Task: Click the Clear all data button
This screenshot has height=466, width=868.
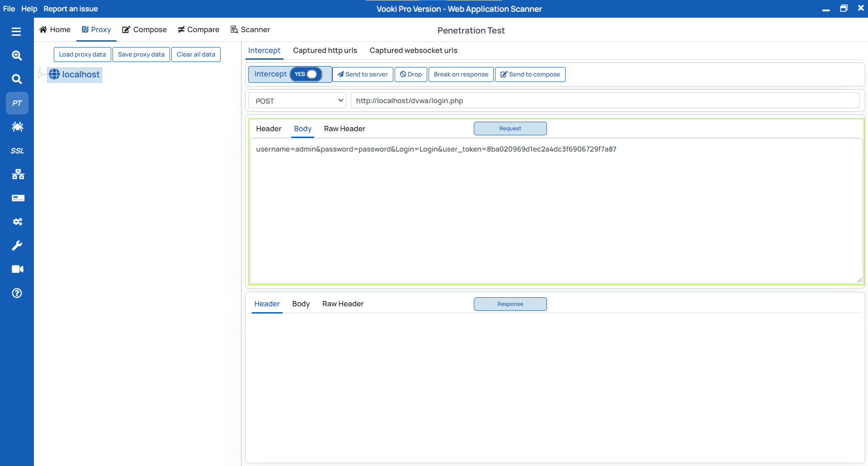Action: point(196,54)
